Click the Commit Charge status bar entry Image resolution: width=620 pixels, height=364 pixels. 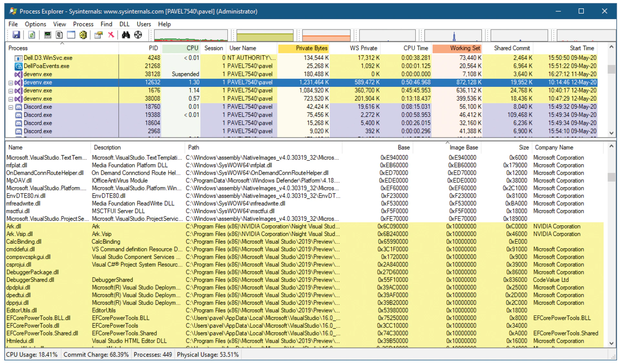pyautogui.click(x=96, y=355)
